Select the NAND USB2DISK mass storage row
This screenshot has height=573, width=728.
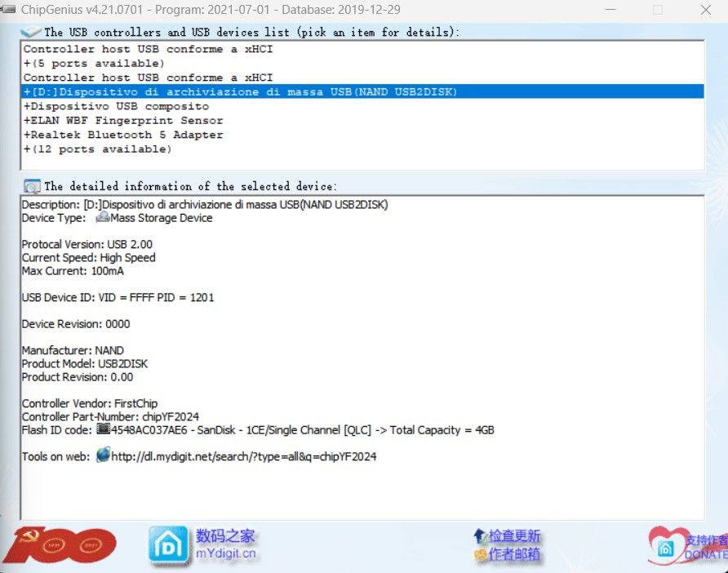coord(362,92)
